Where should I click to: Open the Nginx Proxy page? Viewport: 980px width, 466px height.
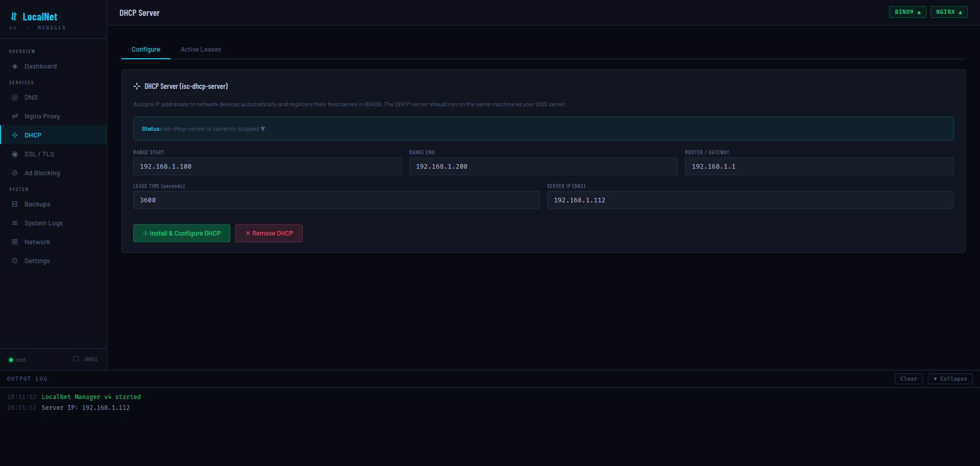coord(53,116)
